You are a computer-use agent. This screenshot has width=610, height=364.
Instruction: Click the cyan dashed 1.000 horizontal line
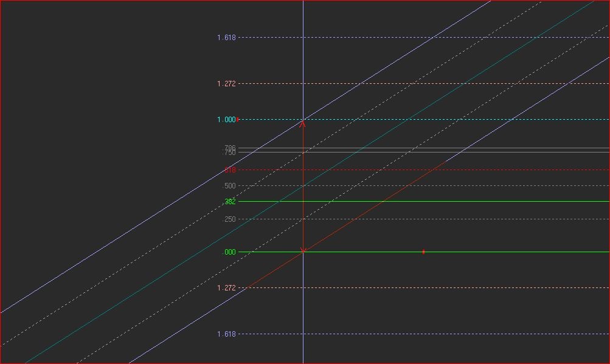pyautogui.click(x=424, y=119)
